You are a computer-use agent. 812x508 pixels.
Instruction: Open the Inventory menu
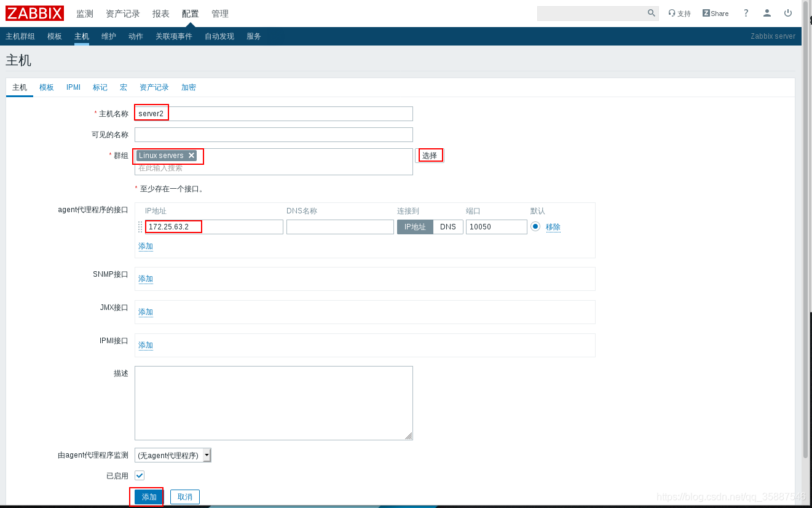123,14
